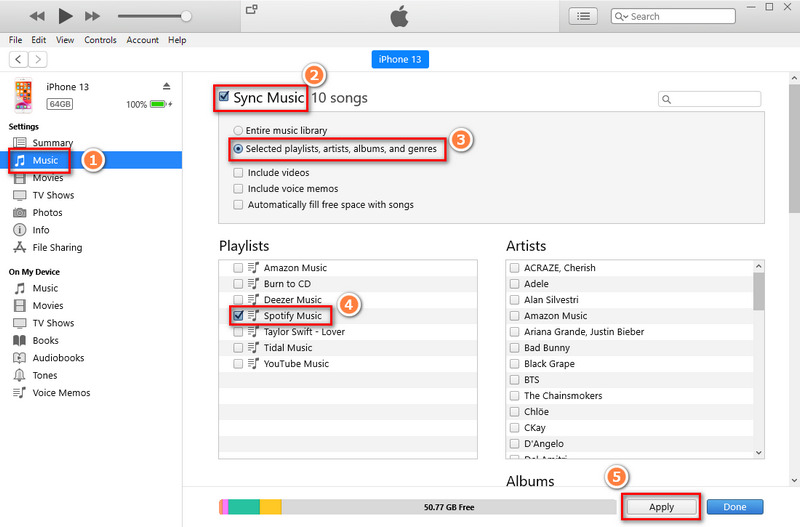Check the YouTube Music playlist

(238, 364)
